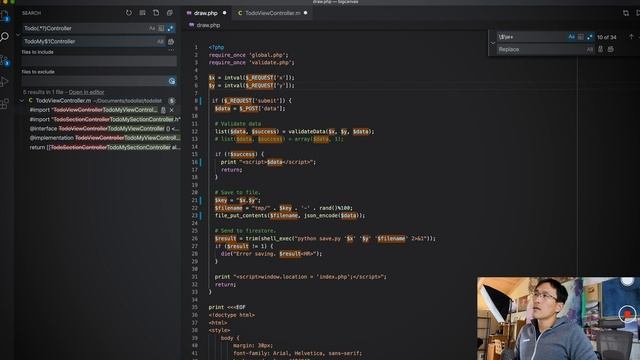Open changes icon in editor title bar
Viewport: 640px width, 360px height.
pyautogui.click(x=626, y=13)
